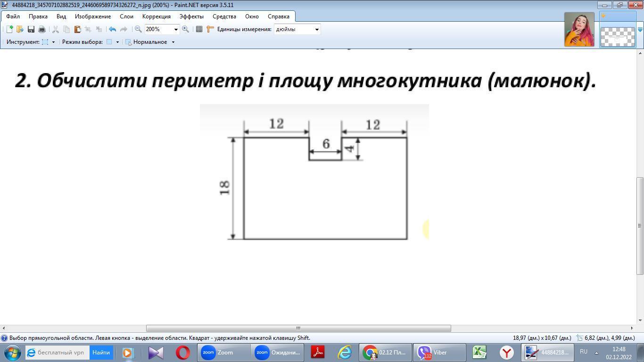The width and height of the screenshot is (644, 362).
Task: Click the Copy icon in toolbar
Action: click(66, 29)
